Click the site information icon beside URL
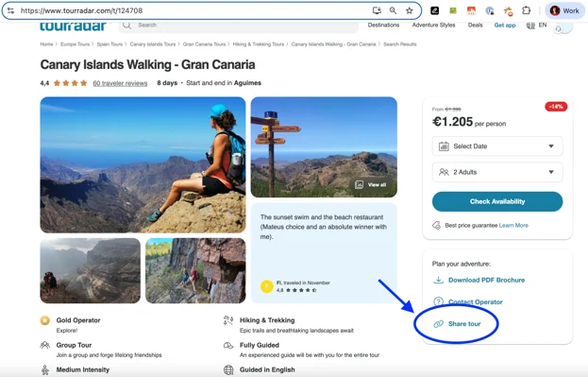 11,10
